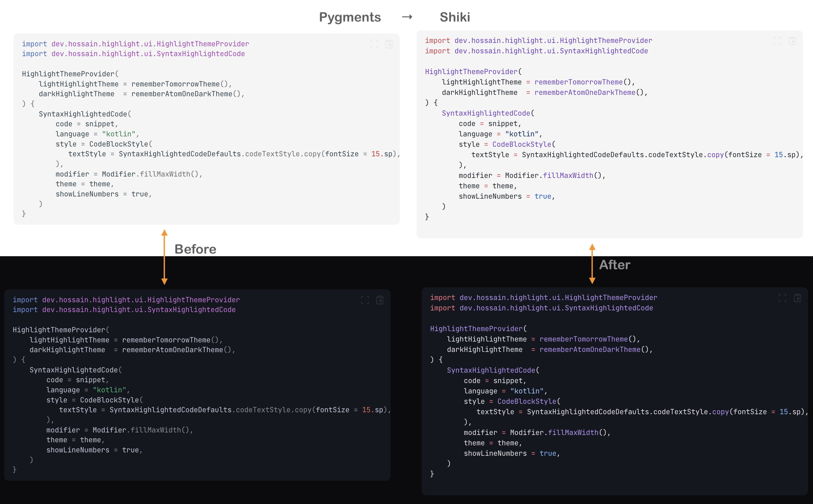Click HighlightThemeProvider( call in light Pygments block
This screenshot has width=813, height=504.
pos(70,74)
